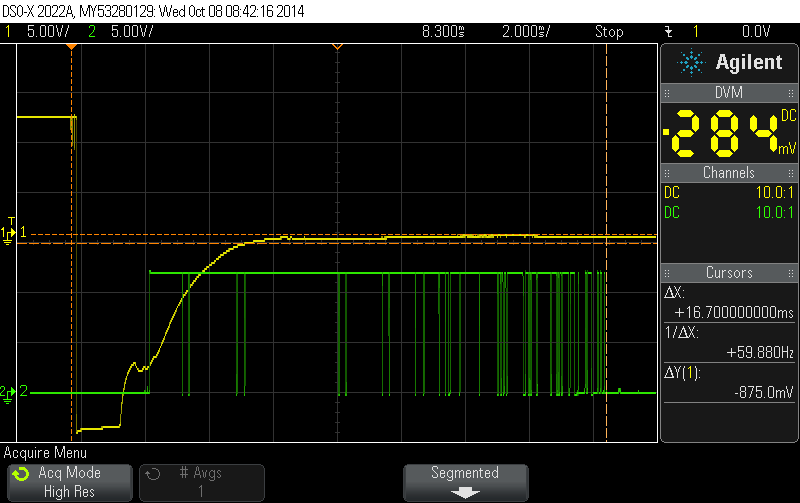Click the Cursors panel left grip handle
Screen dimensions: 800x503
click(x=667, y=273)
